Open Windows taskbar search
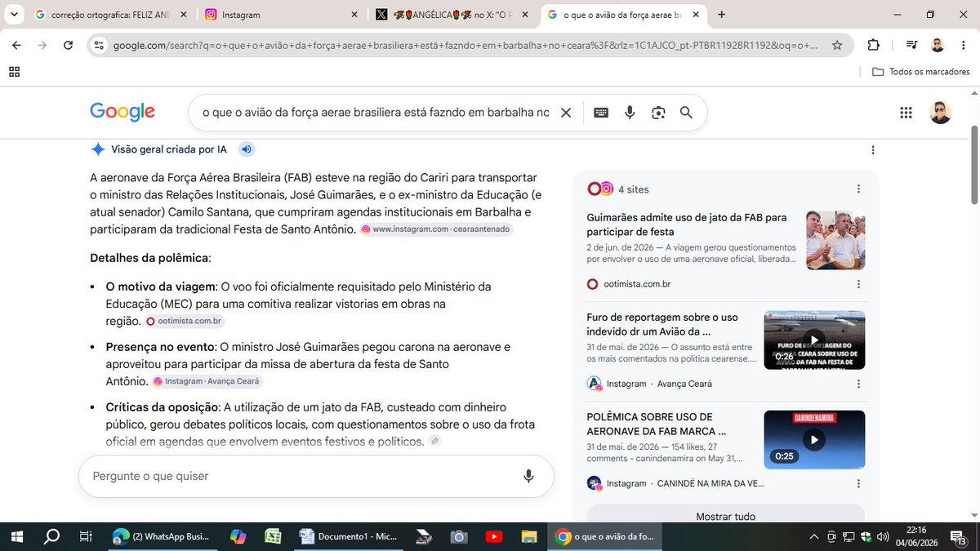980x551 pixels. click(51, 536)
